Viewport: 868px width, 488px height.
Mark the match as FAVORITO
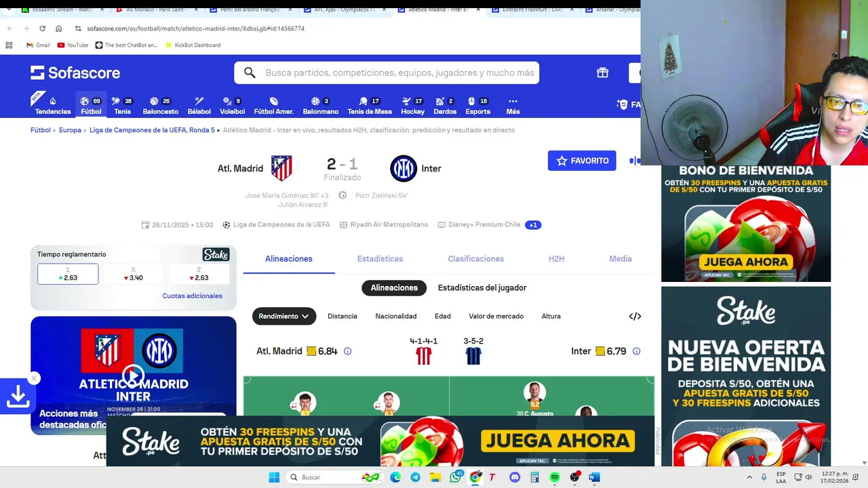coord(582,161)
